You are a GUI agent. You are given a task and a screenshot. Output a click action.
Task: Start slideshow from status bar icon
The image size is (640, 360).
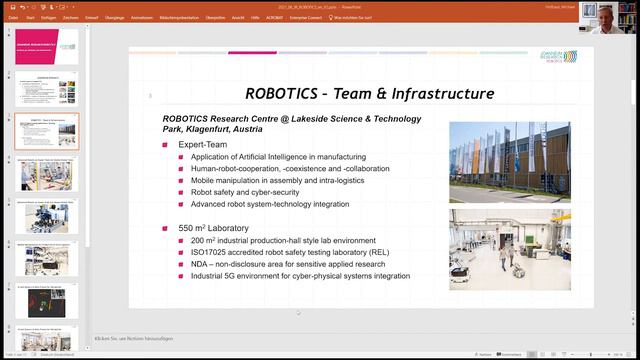[x=564, y=355]
